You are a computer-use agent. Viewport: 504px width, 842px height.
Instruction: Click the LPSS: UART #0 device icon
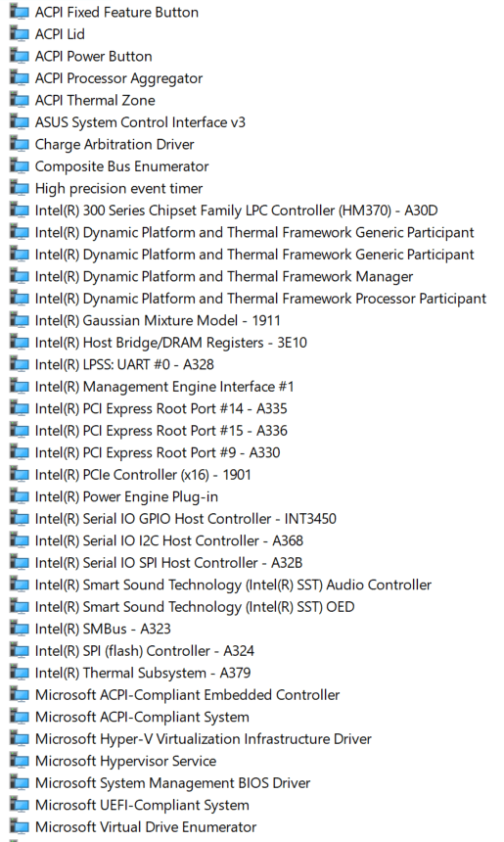coord(20,364)
